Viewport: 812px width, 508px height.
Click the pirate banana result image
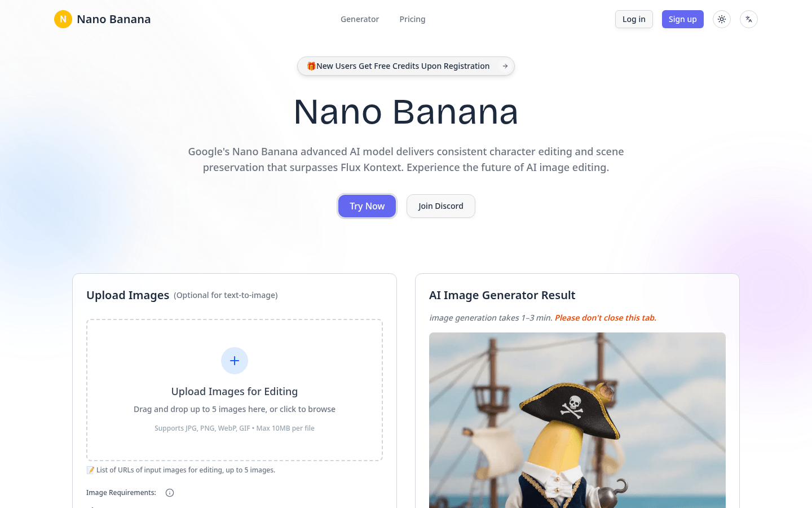tap(577, 420)
